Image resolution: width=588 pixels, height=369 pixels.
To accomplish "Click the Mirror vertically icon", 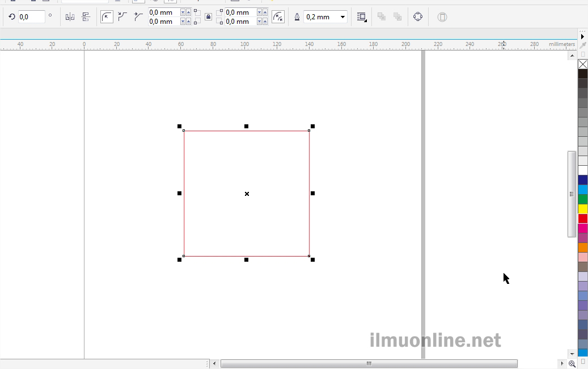I will pos(86,17).
